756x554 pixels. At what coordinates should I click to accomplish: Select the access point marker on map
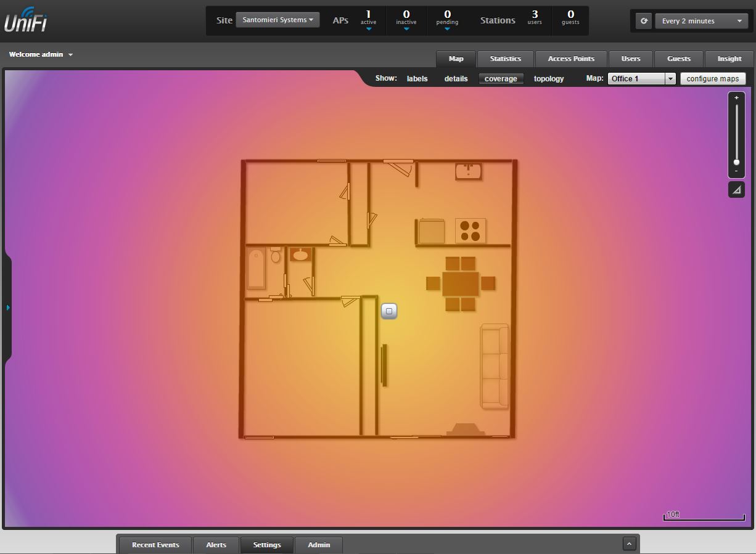click(389, 311)
